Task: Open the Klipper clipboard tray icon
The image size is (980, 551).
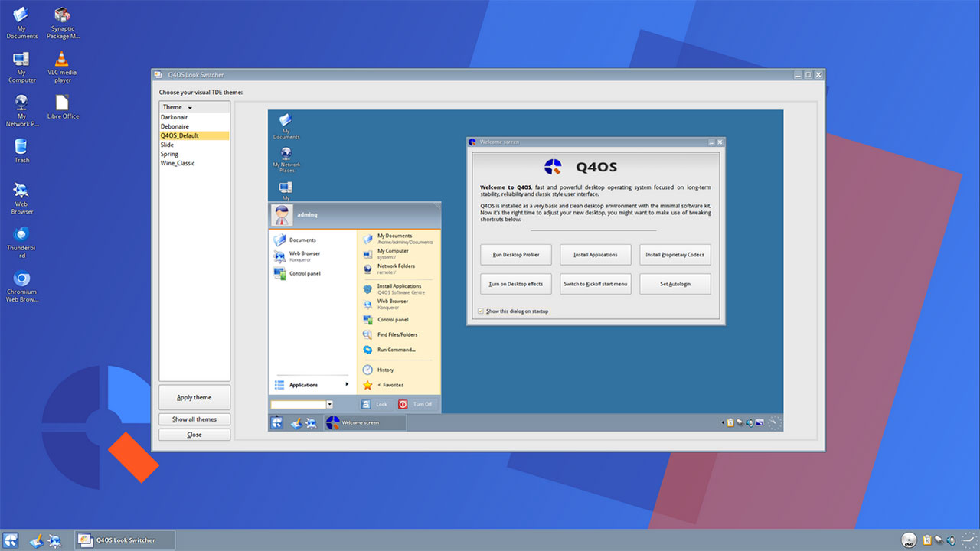Action: [927, 540]
